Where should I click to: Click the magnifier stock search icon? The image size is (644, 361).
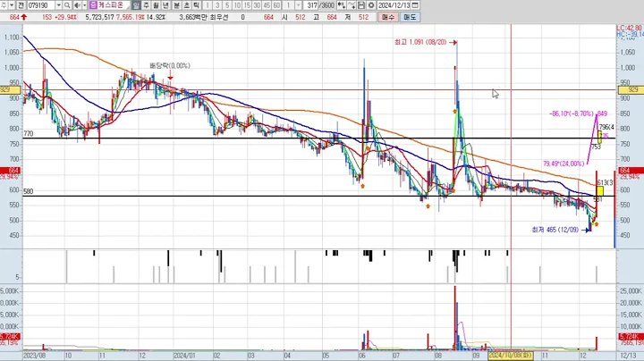(67, 5)
